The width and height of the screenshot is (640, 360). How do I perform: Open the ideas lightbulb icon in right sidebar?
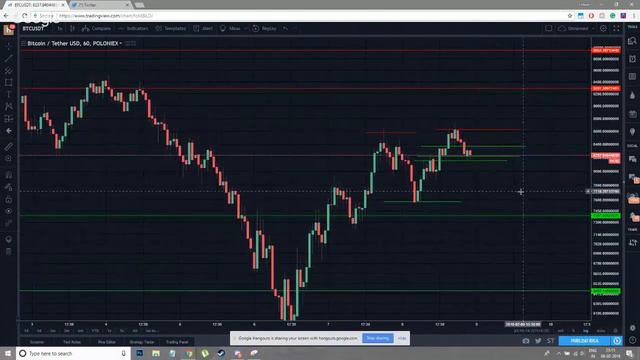point(632,132)
